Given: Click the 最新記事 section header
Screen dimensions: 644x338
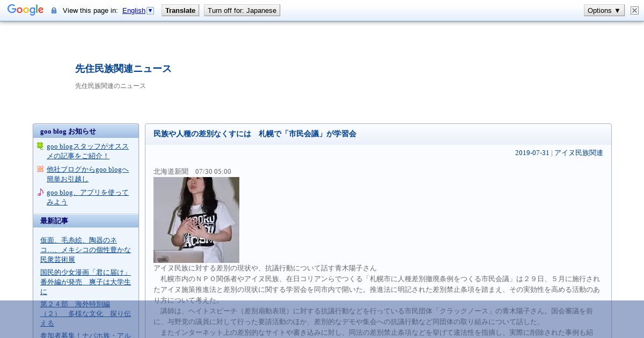Looking at the screenshot, I should pyautogui.click(x=86, y=221).
